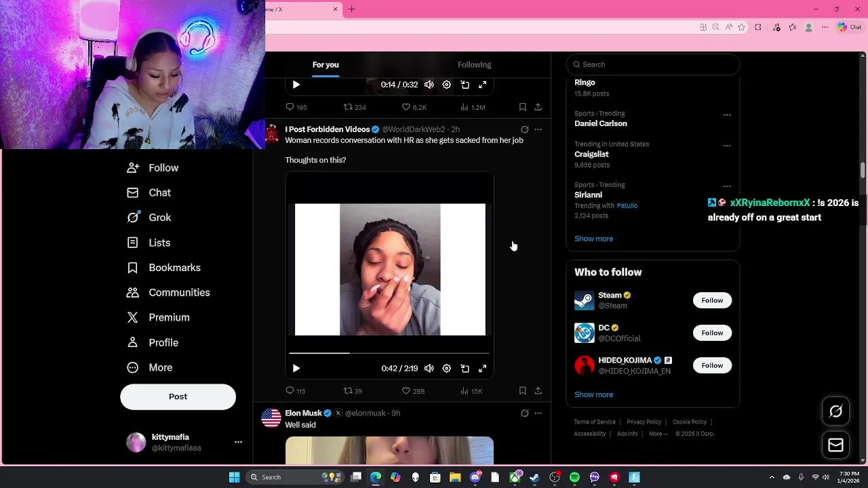Open the floating messages envelope button
The image size is (868, 488).
(835, 445)
